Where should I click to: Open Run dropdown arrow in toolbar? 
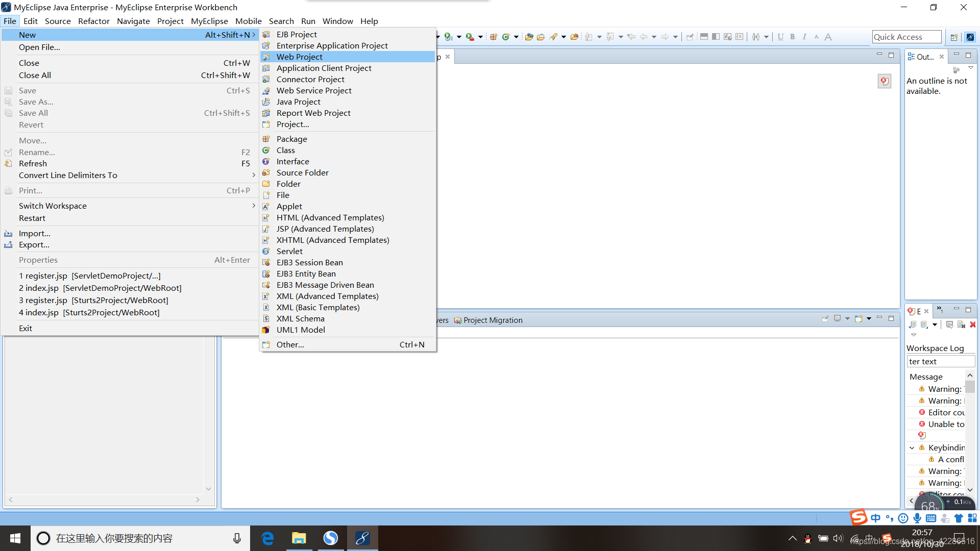click(x=459, y=37)
